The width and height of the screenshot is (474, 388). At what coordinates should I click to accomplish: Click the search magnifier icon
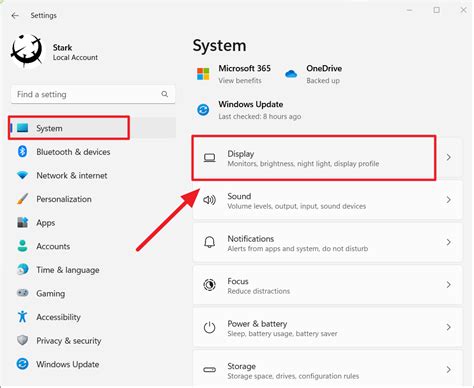(165, 94)
